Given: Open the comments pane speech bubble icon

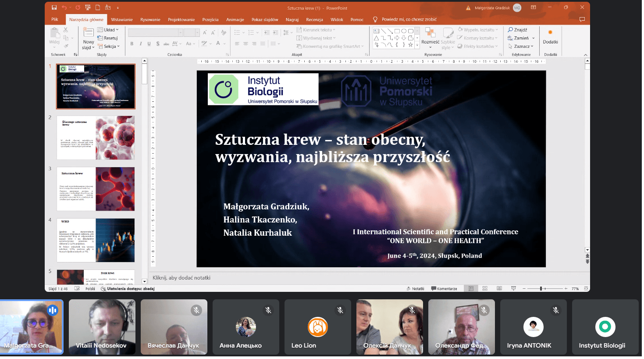Looking at the screenshot, I should click(582, 19).
